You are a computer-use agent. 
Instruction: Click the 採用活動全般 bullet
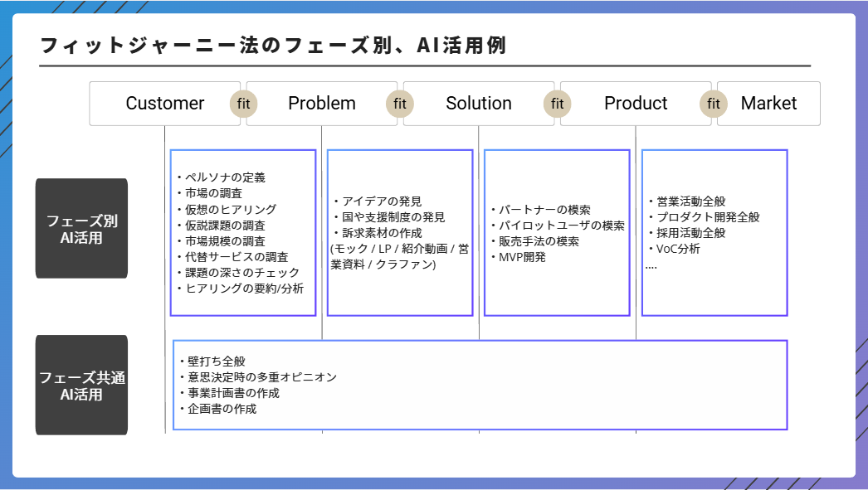coord(686,233)
